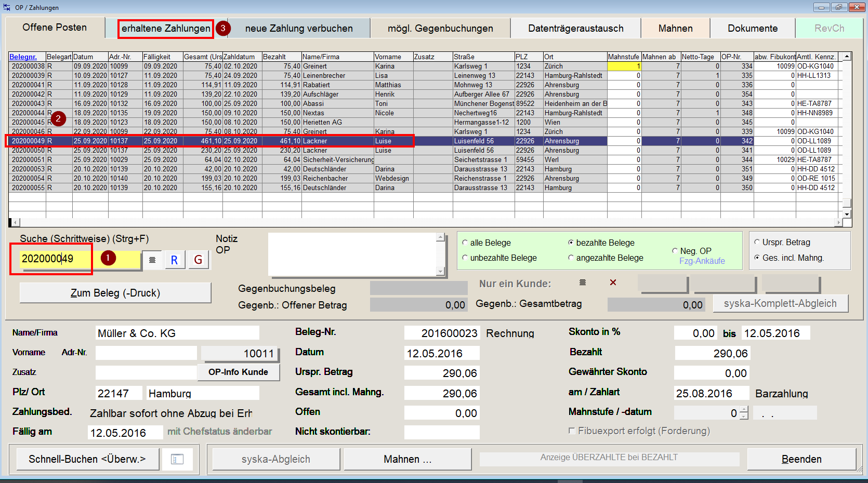Click Notiz scrollbar down arrow
The height and width of the screenshot is (483, 868).
click(x=441, y=271)
